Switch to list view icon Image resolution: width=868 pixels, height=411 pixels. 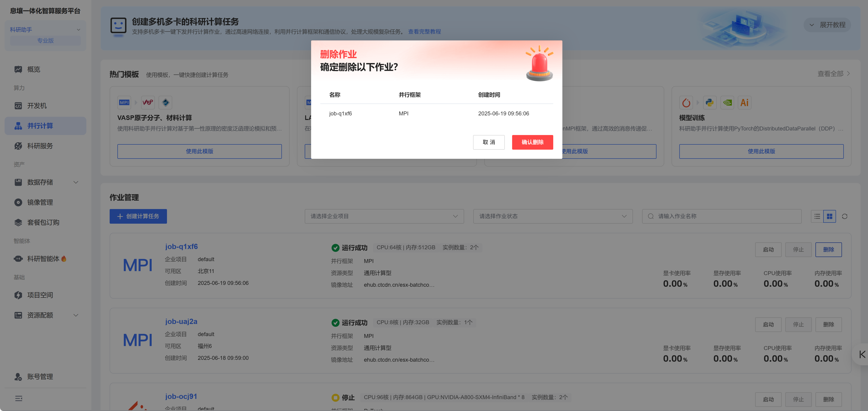pos(817,216)
